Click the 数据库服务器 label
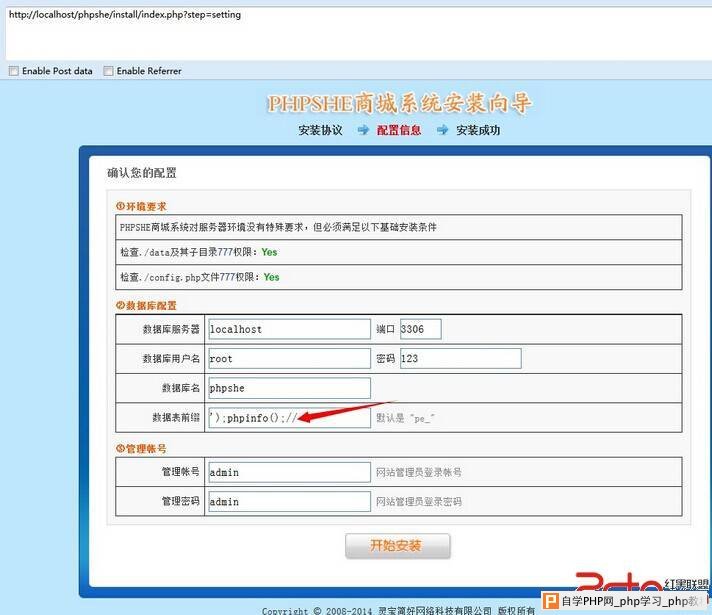The height and width of the screenshot is (615, 712). pyautogui.click(x=171, y=329)
